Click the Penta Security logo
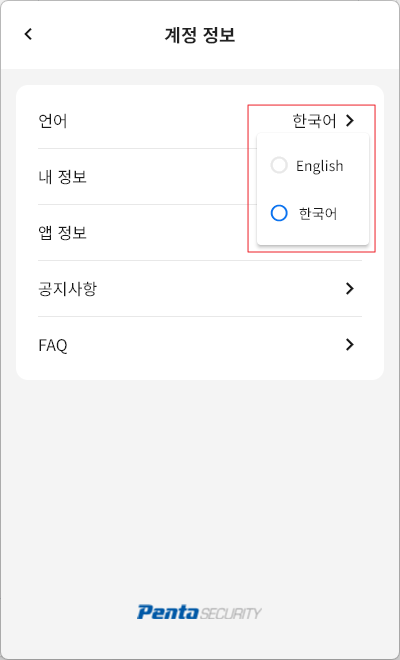This screenshot has width=400, height=660. click(199, 612)
